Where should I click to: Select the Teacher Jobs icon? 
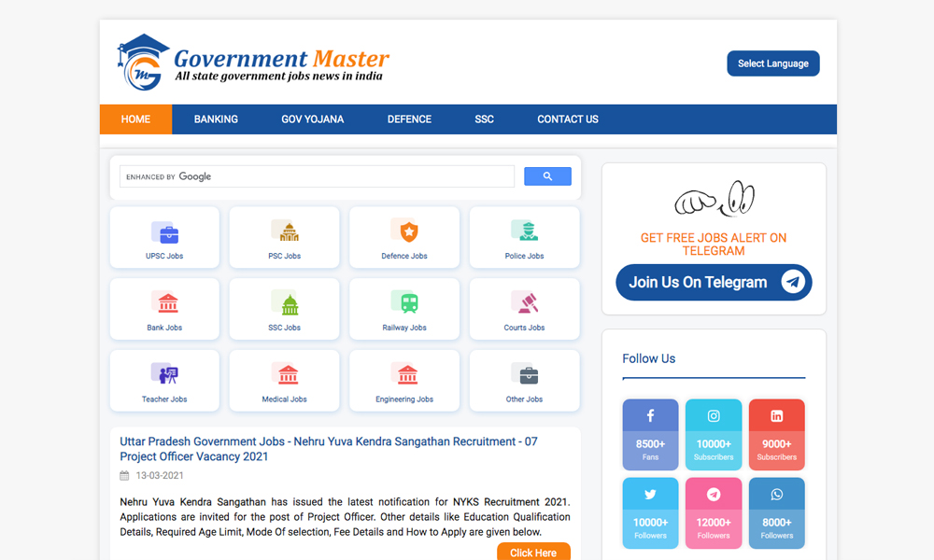click(164, 375)
